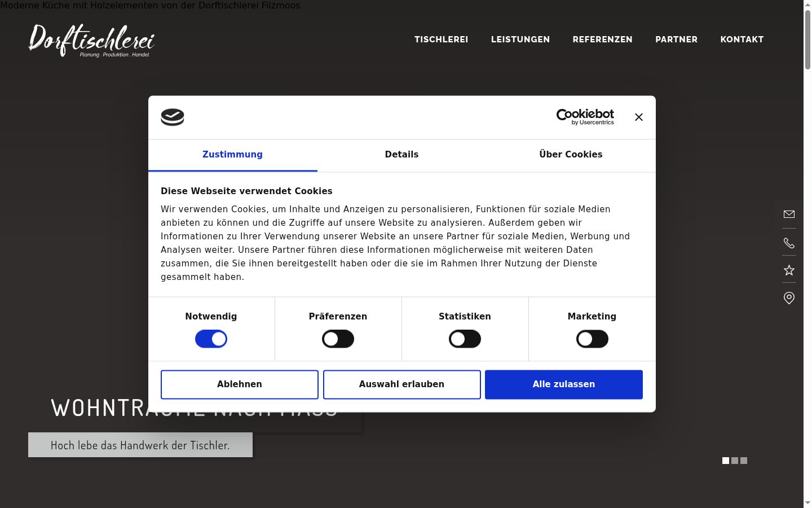This screenshot has height=508, width=812.
Task: Switch to the Details tab
Action: pos(401,155)
